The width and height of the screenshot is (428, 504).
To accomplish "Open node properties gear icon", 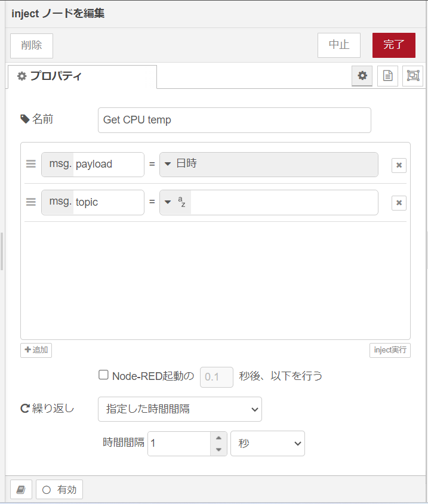I will click(x=362, y=76).
